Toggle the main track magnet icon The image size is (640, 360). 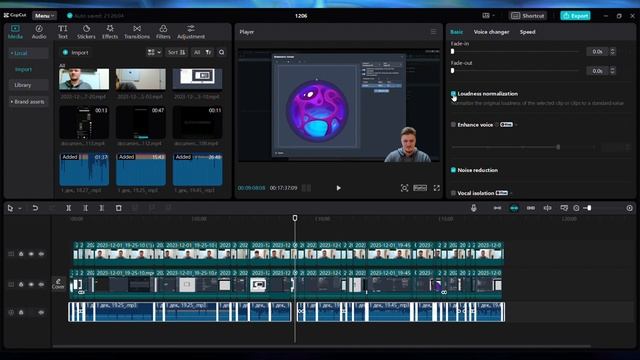(x=497, y=208)
